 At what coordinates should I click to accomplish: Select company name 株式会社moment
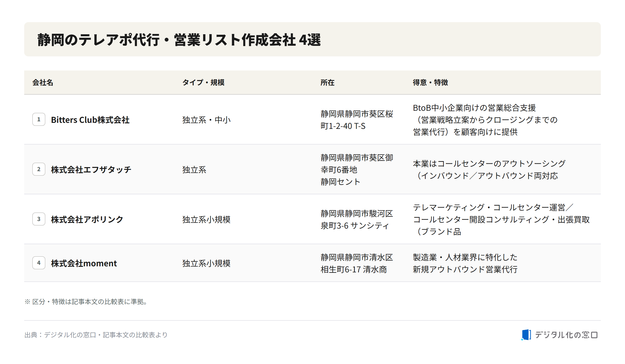pos(84,263)
